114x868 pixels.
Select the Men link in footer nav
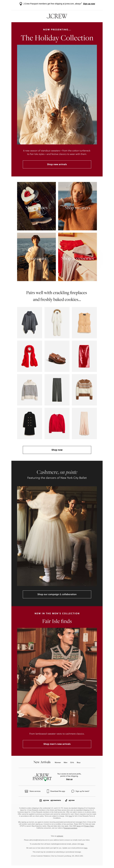click(65, 762)
